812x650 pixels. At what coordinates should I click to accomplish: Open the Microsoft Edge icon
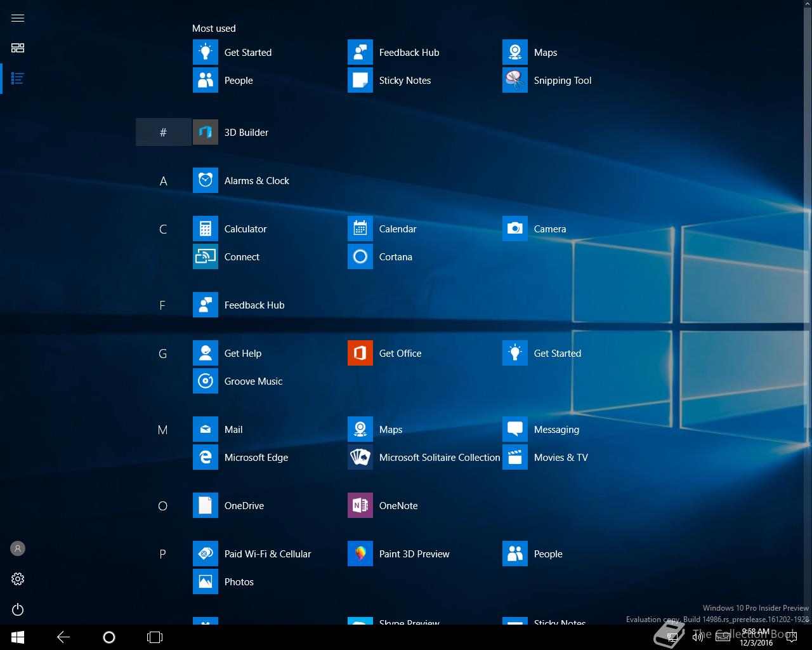point(206,457)
